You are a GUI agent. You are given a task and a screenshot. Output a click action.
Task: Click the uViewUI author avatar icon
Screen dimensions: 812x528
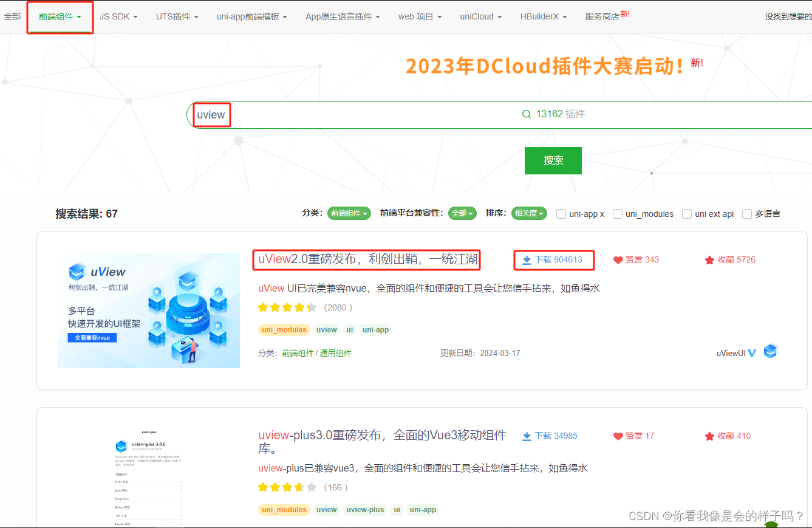771,351
